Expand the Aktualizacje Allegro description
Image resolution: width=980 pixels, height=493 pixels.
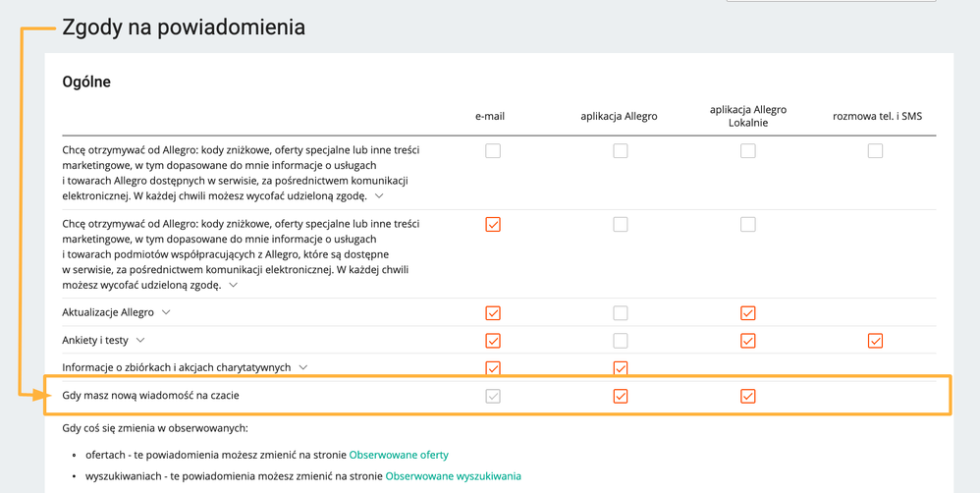[166, 312]
